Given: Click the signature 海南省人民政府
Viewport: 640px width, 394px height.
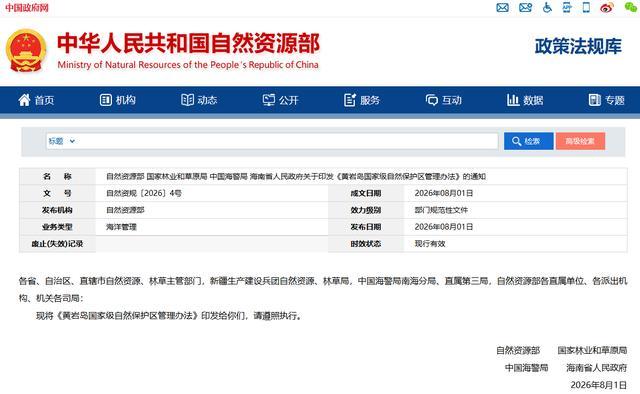Looking at the screenshot, I should tap(596, 368).
